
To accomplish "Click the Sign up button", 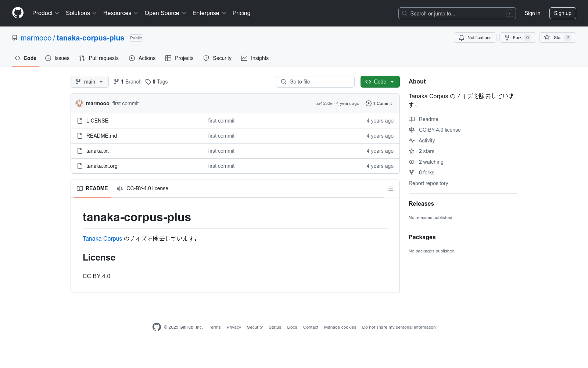I will [x=563, y=13].
